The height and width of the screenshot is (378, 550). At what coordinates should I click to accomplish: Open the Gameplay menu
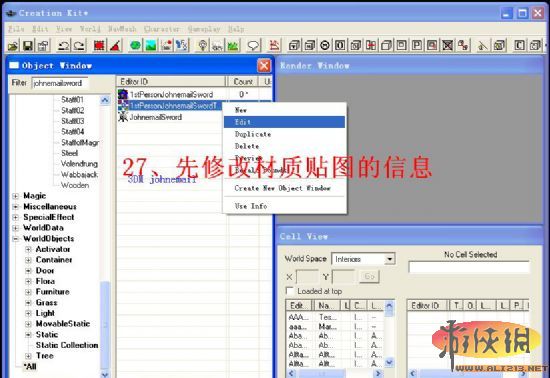(x=204, y=29)
